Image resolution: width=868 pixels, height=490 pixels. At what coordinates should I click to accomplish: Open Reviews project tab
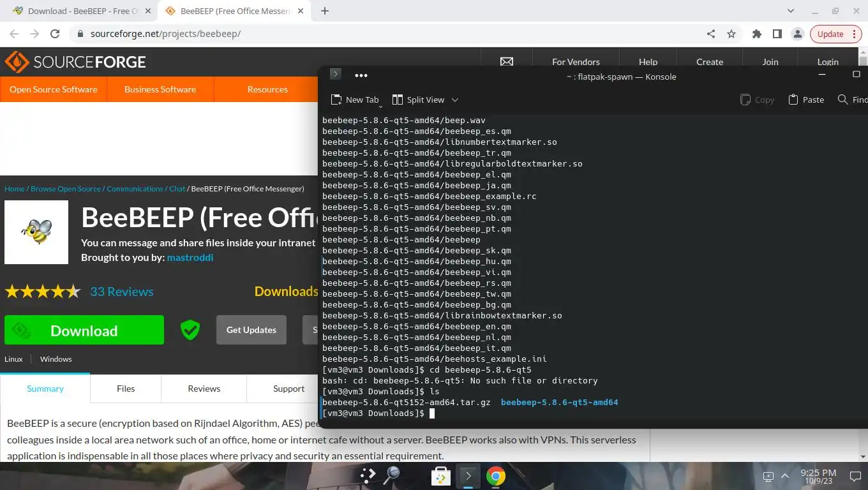(x=204, y=389)
